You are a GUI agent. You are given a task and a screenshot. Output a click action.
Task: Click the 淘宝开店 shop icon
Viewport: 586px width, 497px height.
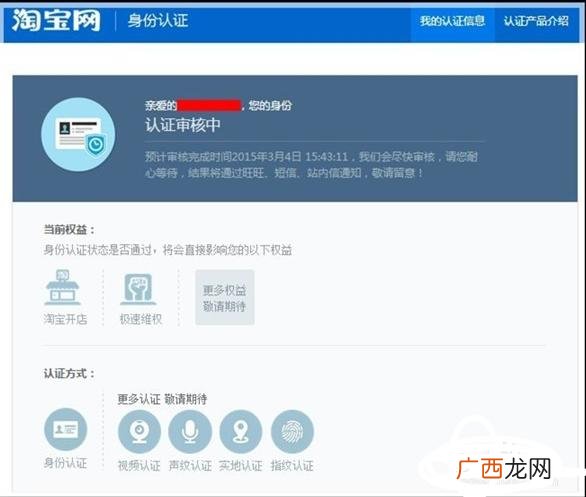tap(62, 287)
